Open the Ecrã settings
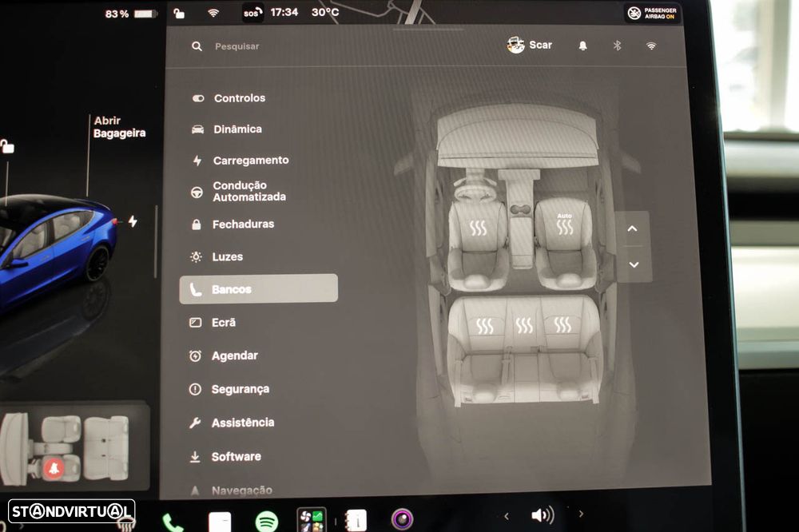Image resolution: width=799 pixels, height=532 pixels. (x=213, y=323)
